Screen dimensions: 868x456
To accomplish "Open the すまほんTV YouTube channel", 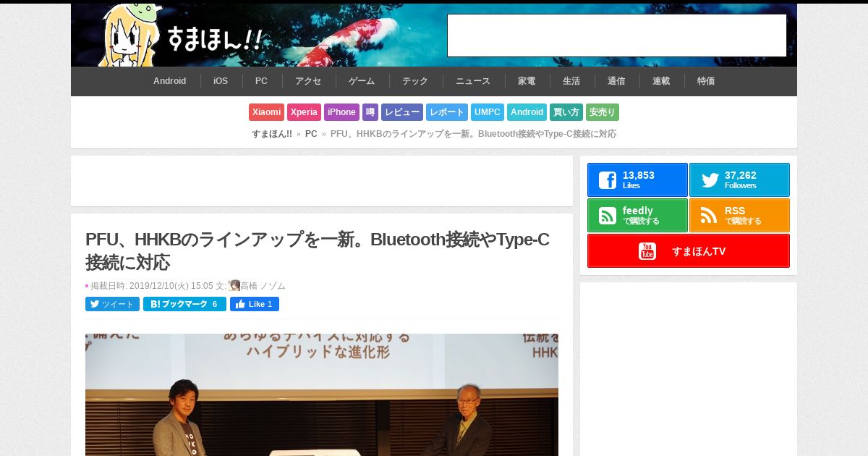I will click(x=689, y=251).
